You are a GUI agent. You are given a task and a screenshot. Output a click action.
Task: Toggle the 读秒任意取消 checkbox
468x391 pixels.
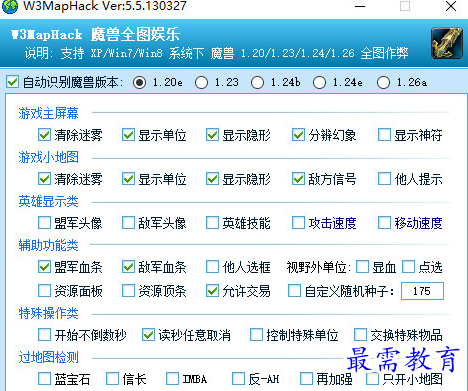[148, 335]
